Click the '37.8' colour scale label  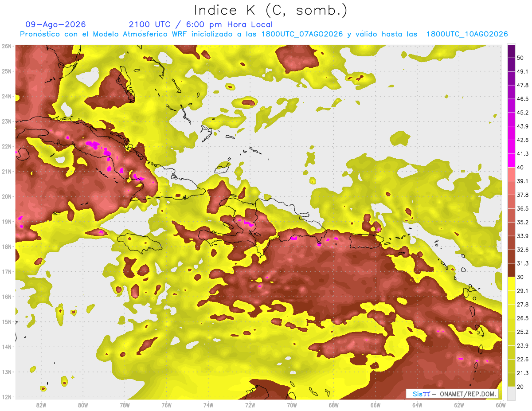click(x=523, y=195)
